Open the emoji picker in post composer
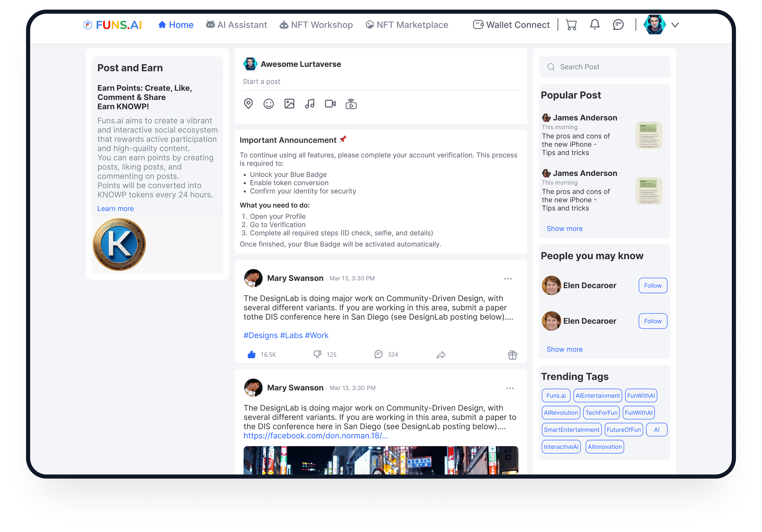Image resolution: width=762 pixels, height=532 pixels. 269,103
